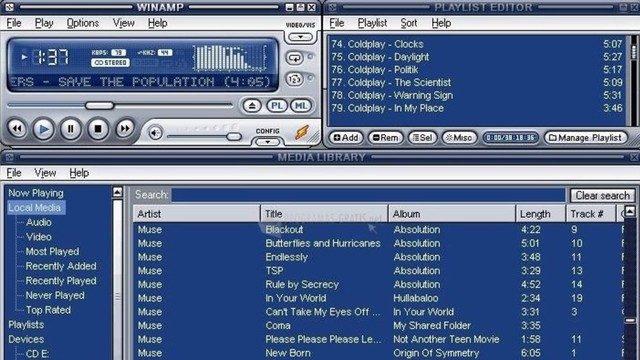Click the Playlist Editor vertical scrollbar
Screen dimensions: 640x360
(x=634, y=80)
